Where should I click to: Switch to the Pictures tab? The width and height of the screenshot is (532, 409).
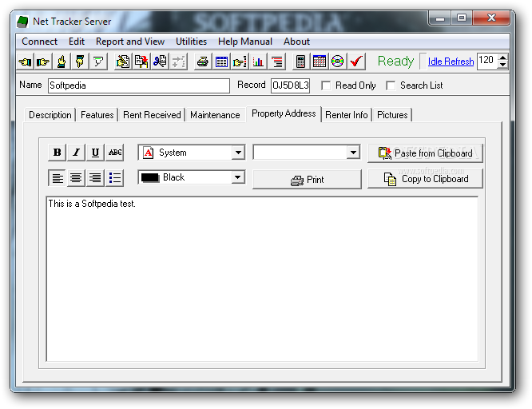pos(392,115)
